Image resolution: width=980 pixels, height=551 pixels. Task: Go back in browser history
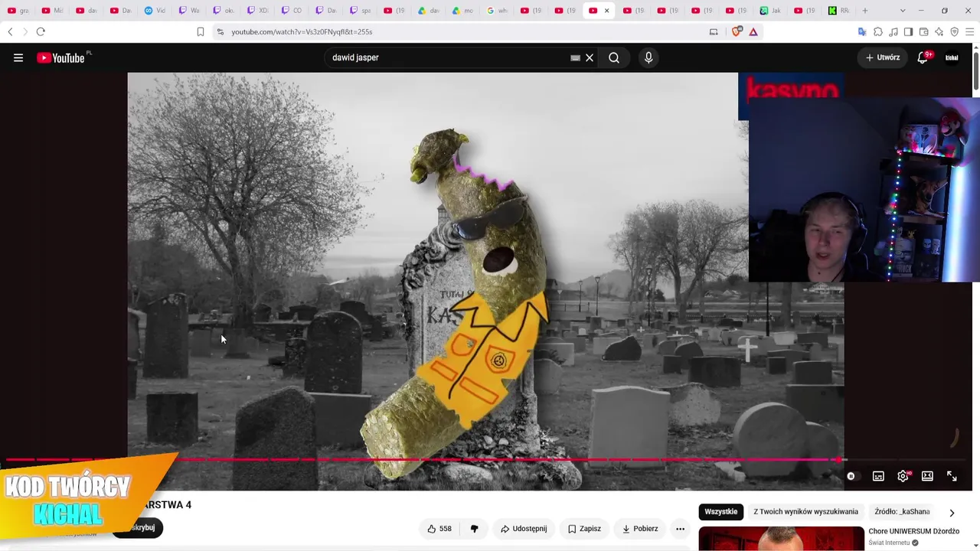point(10,31)
